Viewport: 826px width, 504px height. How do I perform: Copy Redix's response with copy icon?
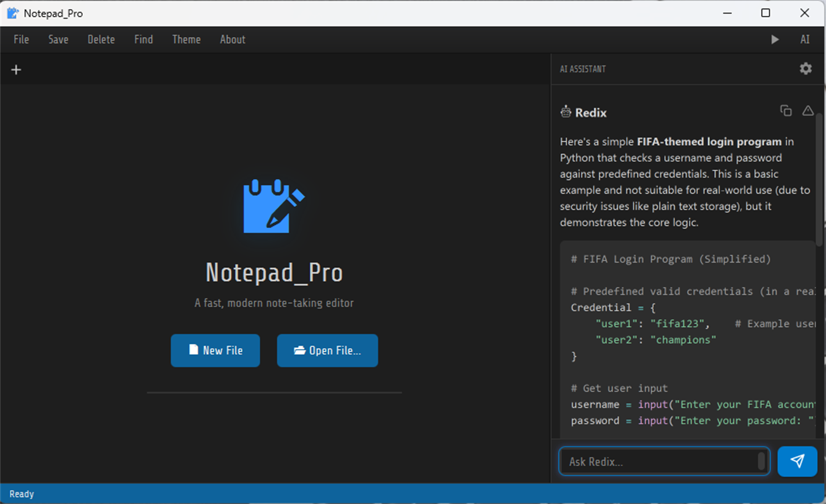[786, 111]
